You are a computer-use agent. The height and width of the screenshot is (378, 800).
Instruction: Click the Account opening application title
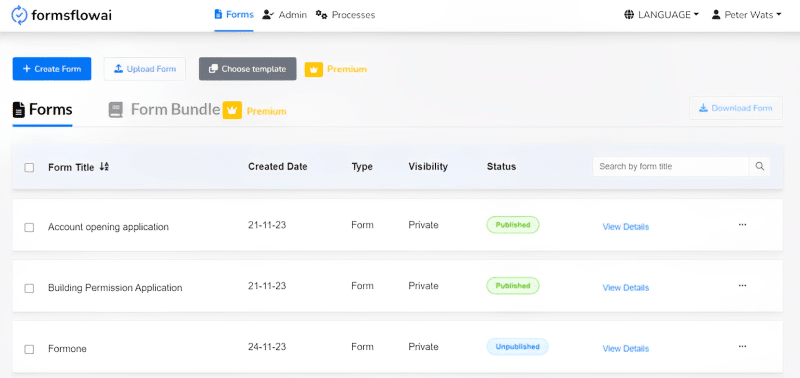[x=108, y=227]
